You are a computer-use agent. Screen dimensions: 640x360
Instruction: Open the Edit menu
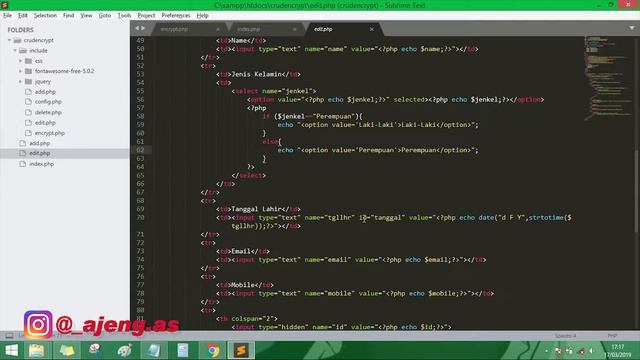[x=22, y=16]
